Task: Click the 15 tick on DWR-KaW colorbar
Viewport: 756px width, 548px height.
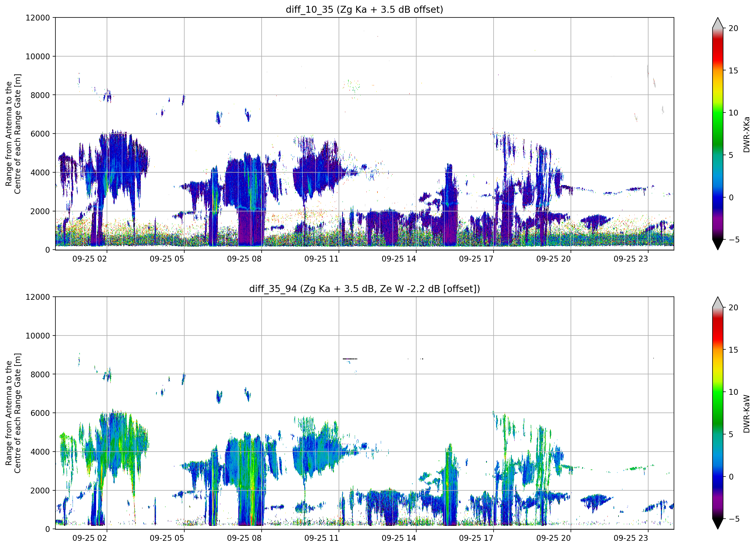Action: tap(733, 350)
